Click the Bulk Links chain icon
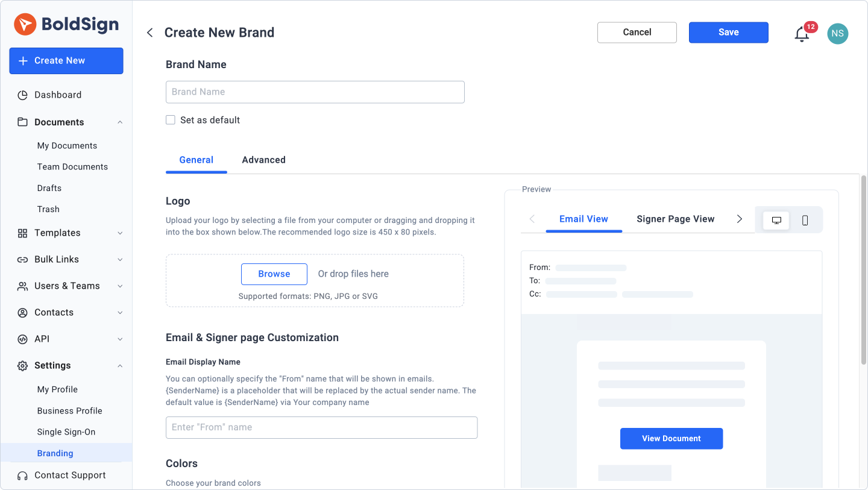 22,259
